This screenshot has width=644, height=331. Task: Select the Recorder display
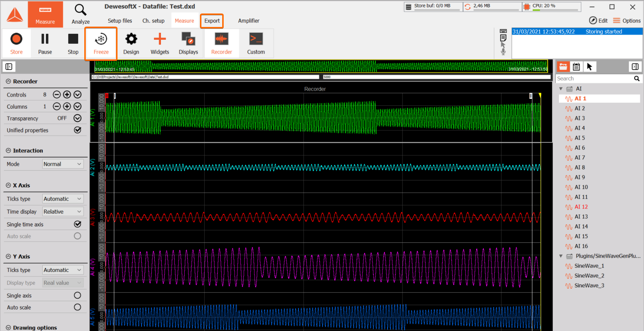[x=221, y=43]
